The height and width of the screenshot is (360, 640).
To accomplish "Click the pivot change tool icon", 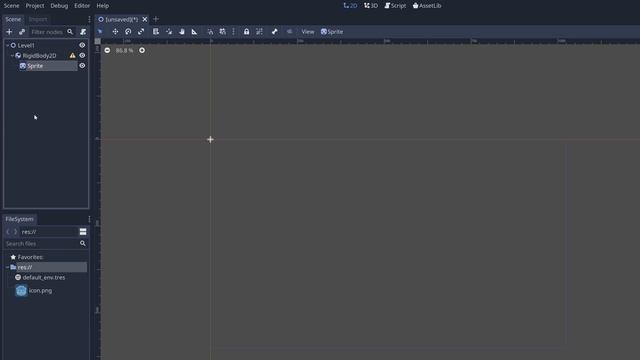I will (x=169, y=31).
